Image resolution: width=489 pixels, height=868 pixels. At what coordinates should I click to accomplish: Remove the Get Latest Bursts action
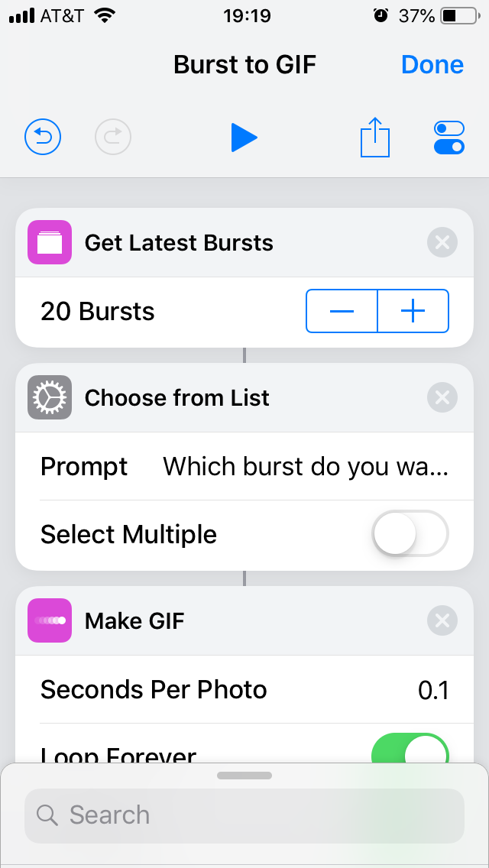(442, 243)
